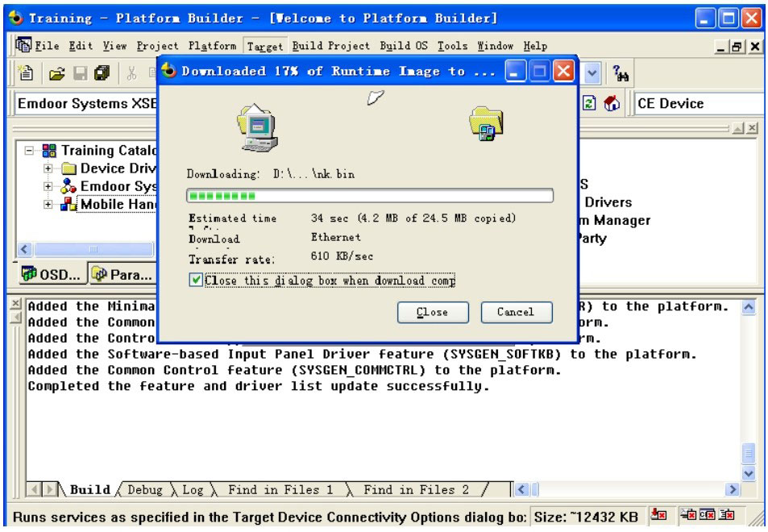Click the Platform Builder title bar app icon
Viewport: 768px width, 532px height.
tap(15, 18)
